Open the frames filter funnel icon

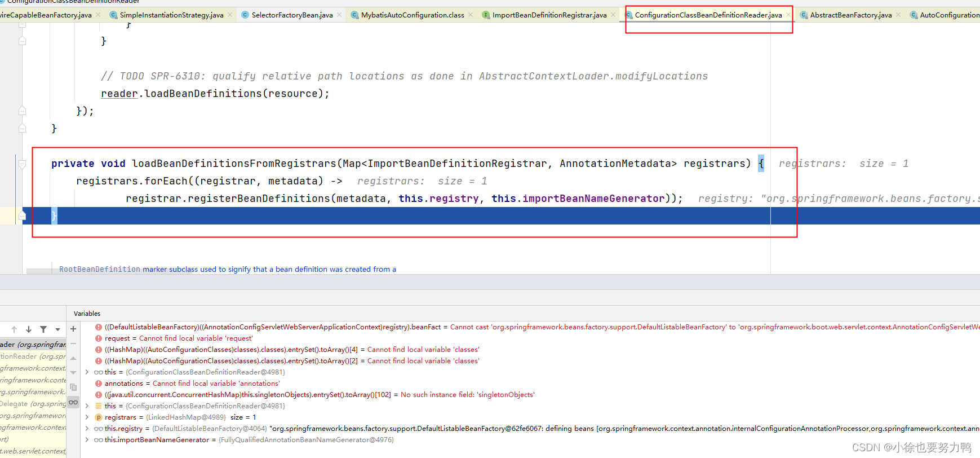[x=43, y=329]
